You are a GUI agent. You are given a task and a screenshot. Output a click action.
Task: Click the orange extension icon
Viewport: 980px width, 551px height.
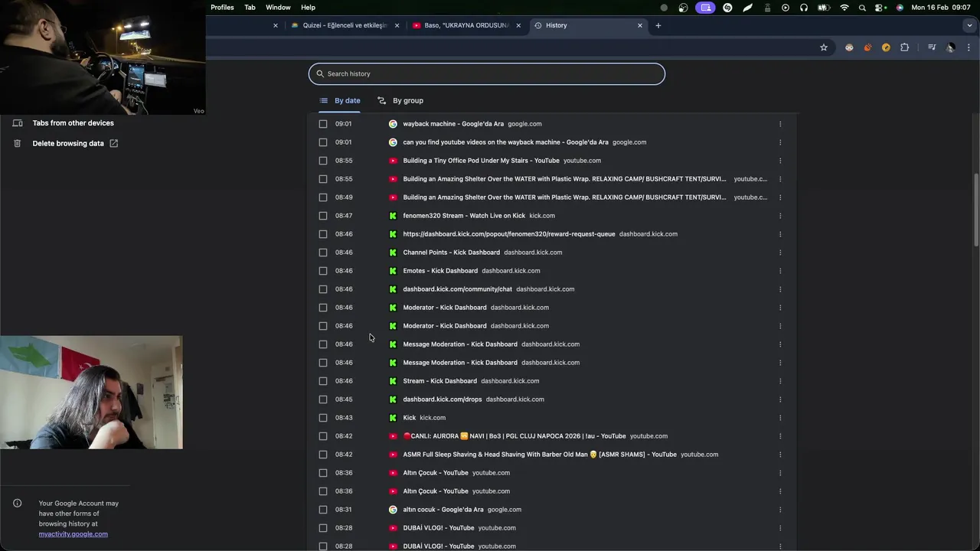(867, 47)
